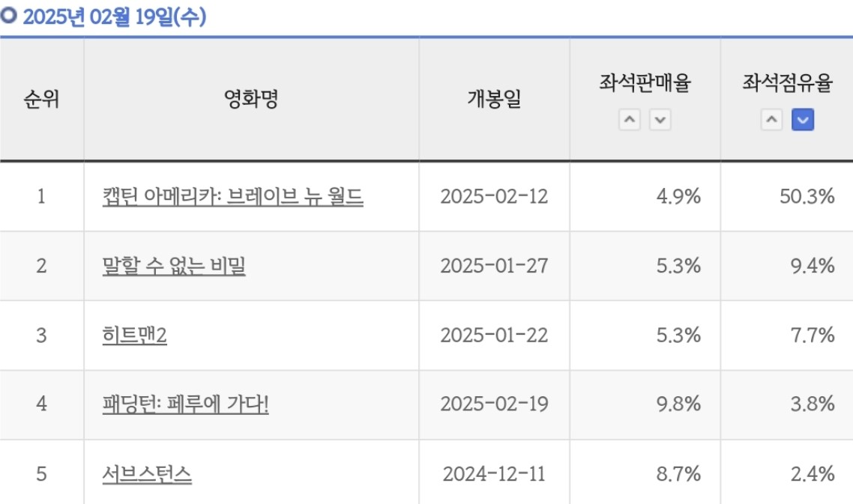
Task: Open the 캡틴 아메리카: 브레이브 뉴 월드 movie link
Action: (232, 197)
